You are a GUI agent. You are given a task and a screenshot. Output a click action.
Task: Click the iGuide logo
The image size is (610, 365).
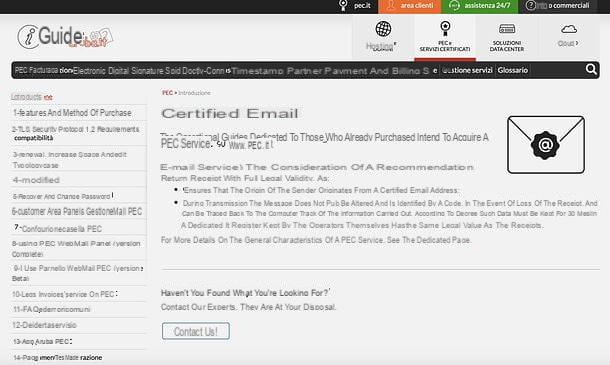tap(65, 37)
